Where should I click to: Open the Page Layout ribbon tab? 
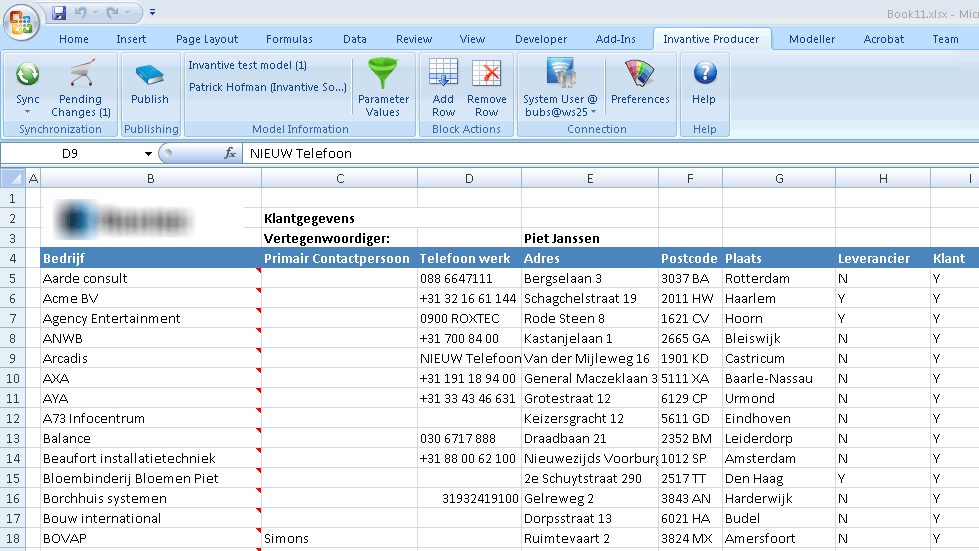tap(207, 39)
